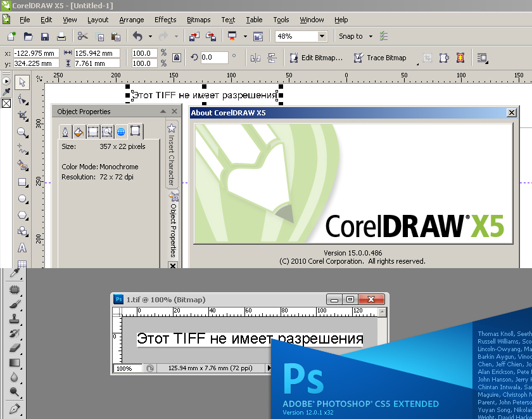Screen dimensions: 532x419
Task: Select the Zoom tool in CorelDRAW toolbox
Action: pyautogui.click(x=23, y=132)
